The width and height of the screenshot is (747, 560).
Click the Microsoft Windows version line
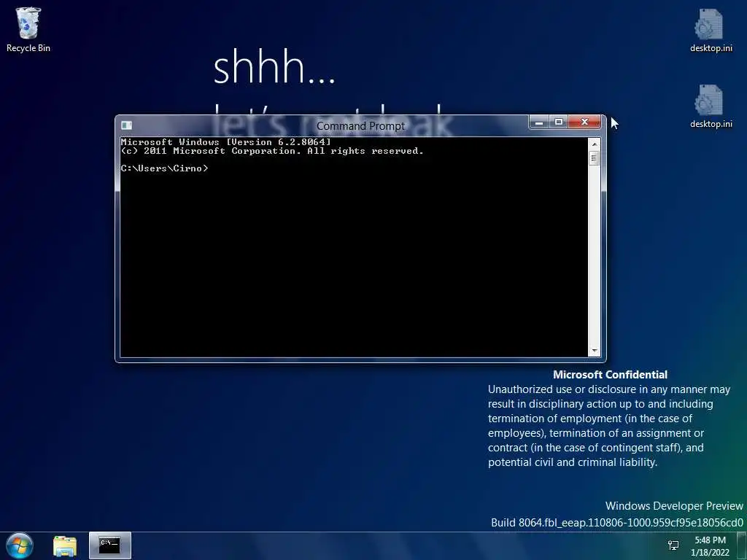point(225,142)
